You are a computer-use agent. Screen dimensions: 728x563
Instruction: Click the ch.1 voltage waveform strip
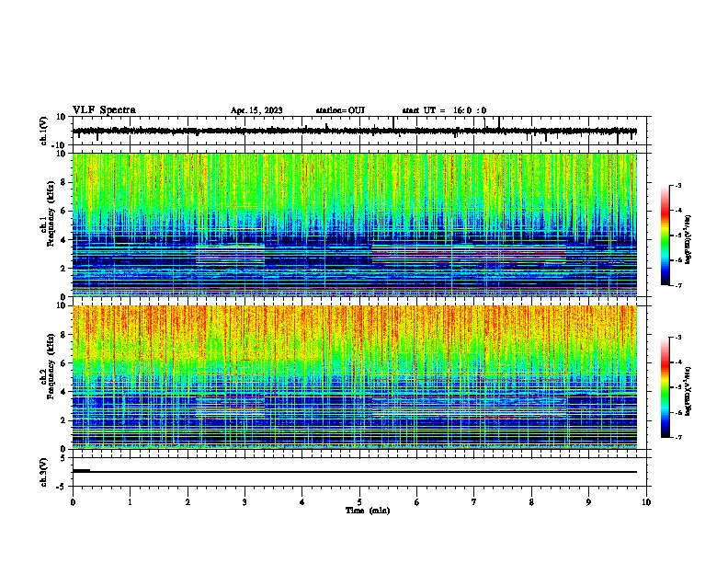(x=361, y=131)
